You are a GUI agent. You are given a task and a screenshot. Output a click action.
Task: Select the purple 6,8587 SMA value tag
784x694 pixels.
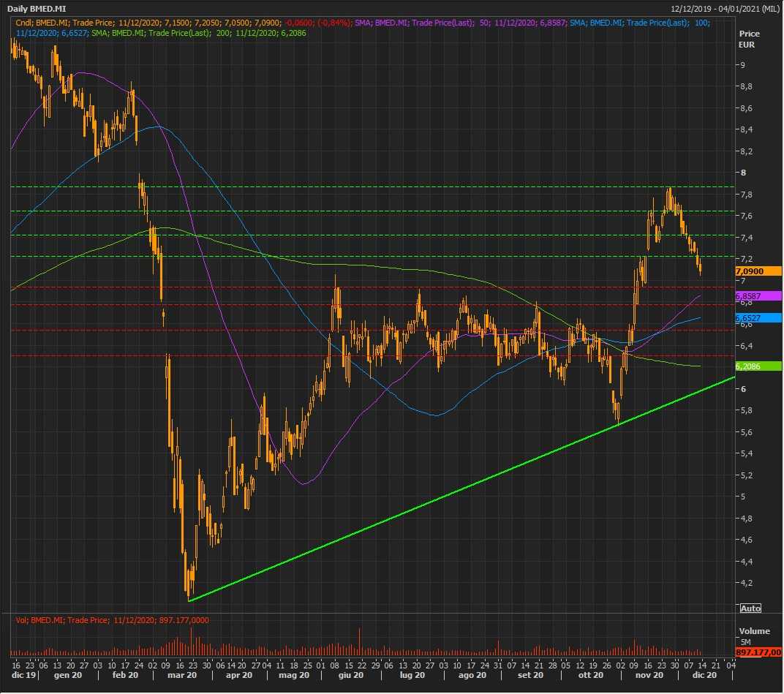[x=758, y=296]
